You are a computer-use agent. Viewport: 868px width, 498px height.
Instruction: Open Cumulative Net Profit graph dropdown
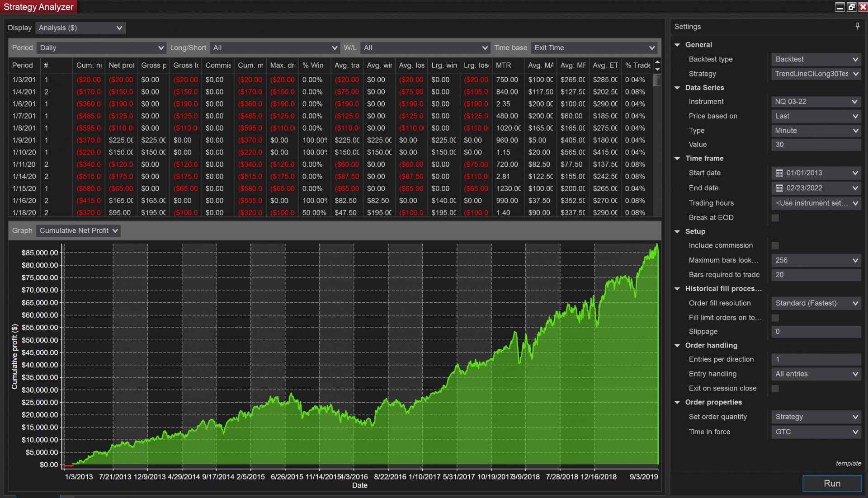79,230
